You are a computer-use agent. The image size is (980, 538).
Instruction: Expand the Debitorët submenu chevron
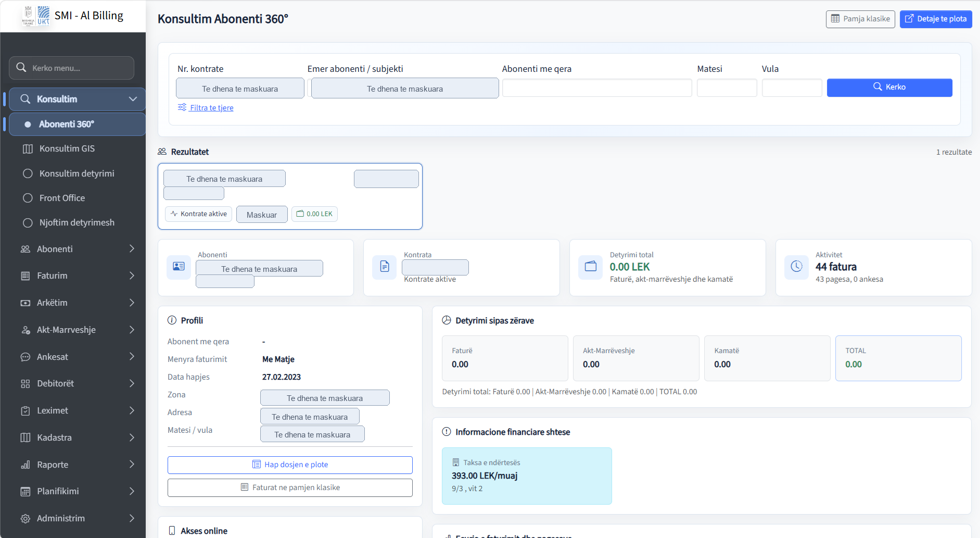click(x=132, y=383)
